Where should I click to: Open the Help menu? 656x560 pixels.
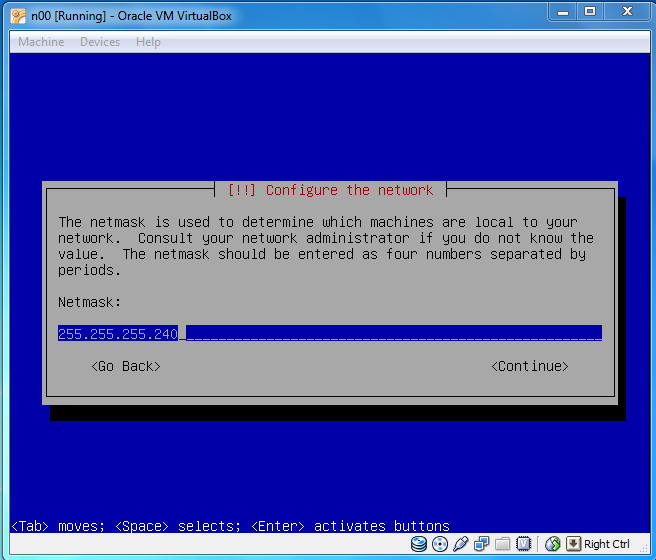pos(148,42)
